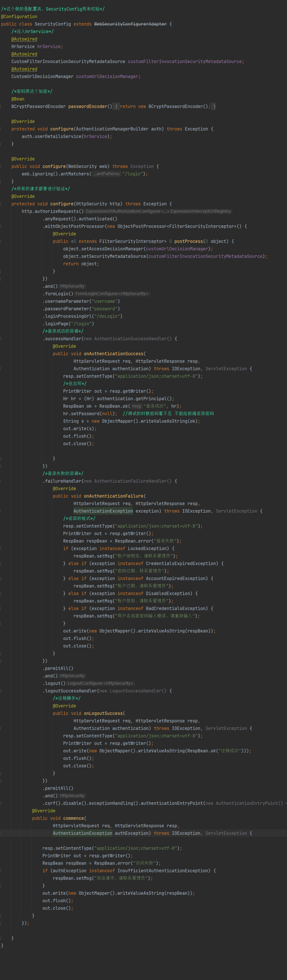Select the postProcess method name
Image resolution: width=287 pixels, height=980 pixels.
click(x=189, y=241)
